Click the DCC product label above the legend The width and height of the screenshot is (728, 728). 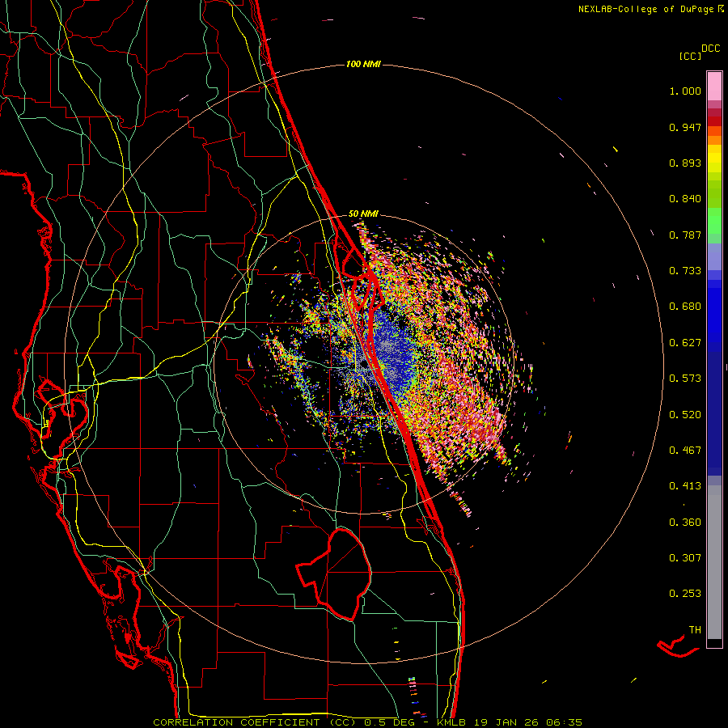tap(710, 49)
